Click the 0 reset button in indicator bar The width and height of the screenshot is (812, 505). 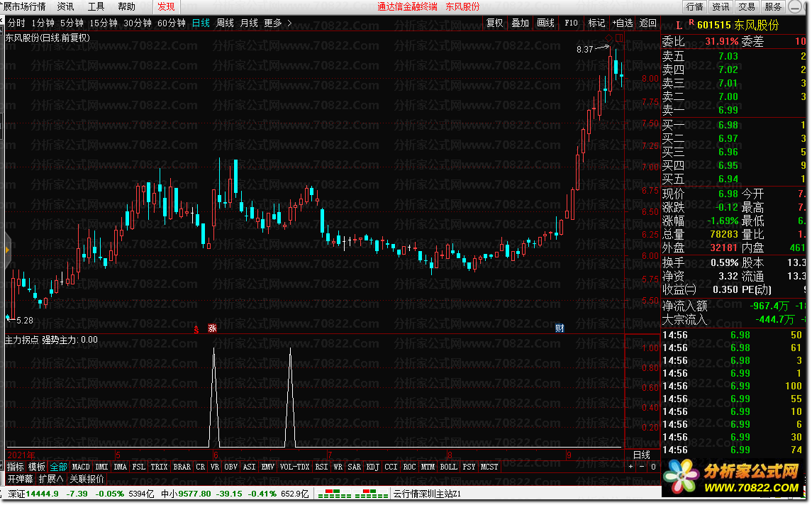[x=653, y=467]
